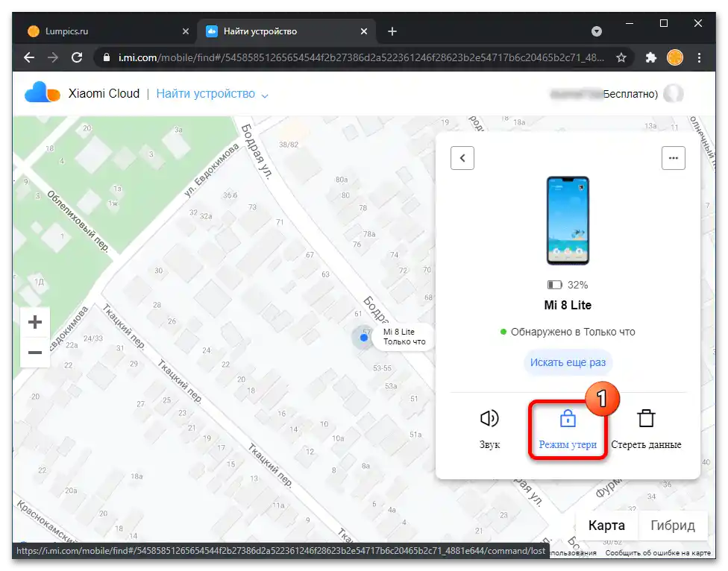Open the browser extensions puzzle icon
Image resolution: width=728 pixels, height=571 pixels.
[651, 57]
